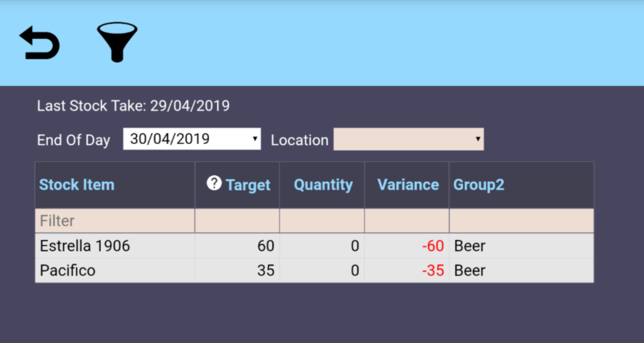
Task: Sort by Variance column header
Action: tap(408, 185)
